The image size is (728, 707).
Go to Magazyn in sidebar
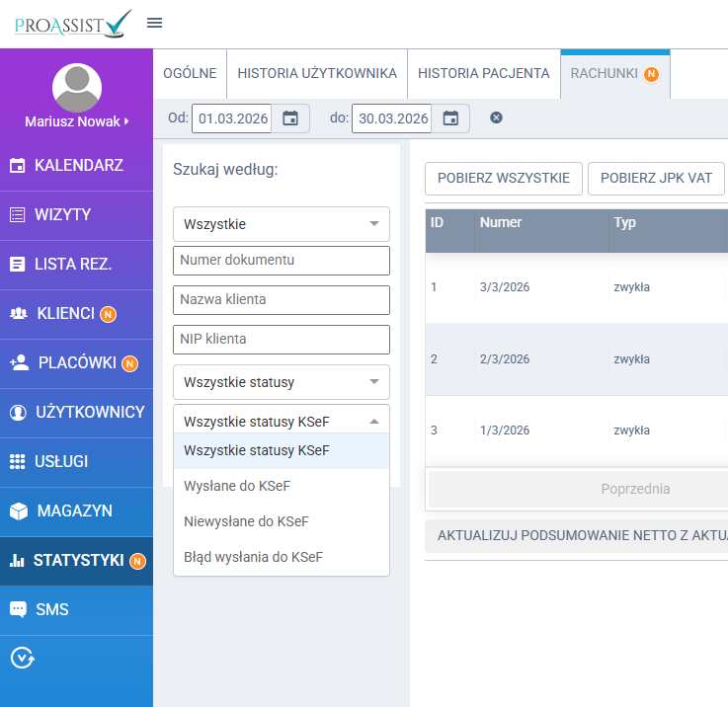(75, 511)
